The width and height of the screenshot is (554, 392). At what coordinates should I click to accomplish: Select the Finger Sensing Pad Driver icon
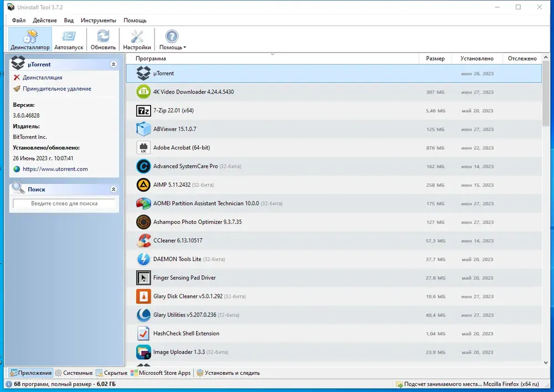point(143,277)
